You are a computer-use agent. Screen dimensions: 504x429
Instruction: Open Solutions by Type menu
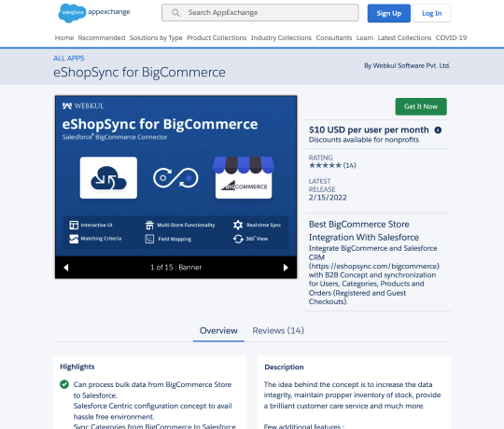coord(156,38)
